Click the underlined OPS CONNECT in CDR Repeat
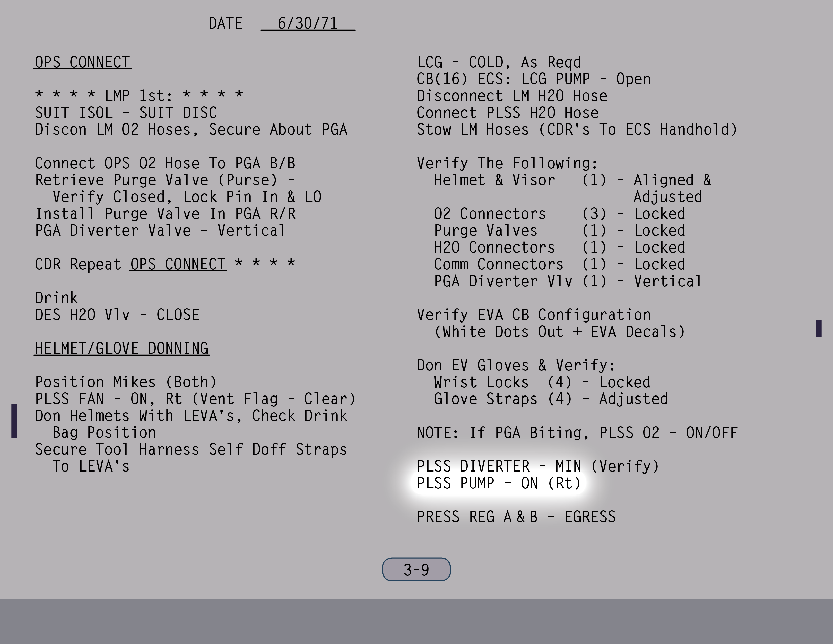This screenshot has height=644, width=833. pyautogui.click(x=178, y=264)
